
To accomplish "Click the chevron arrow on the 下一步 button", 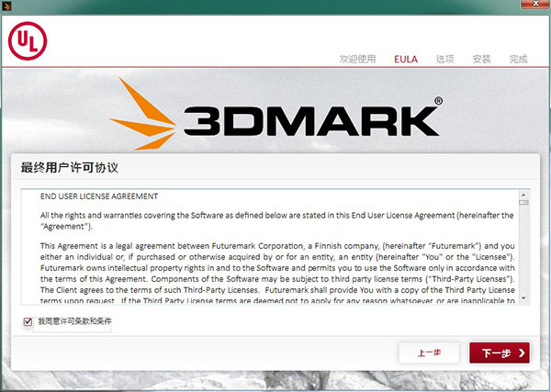I will click(522, 353).
